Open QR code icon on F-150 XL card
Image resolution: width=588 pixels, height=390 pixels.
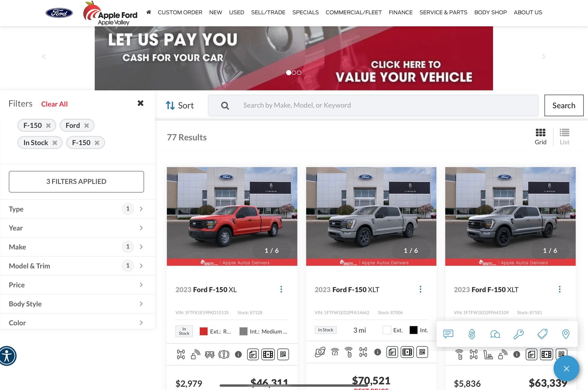[x=283, y=354]
